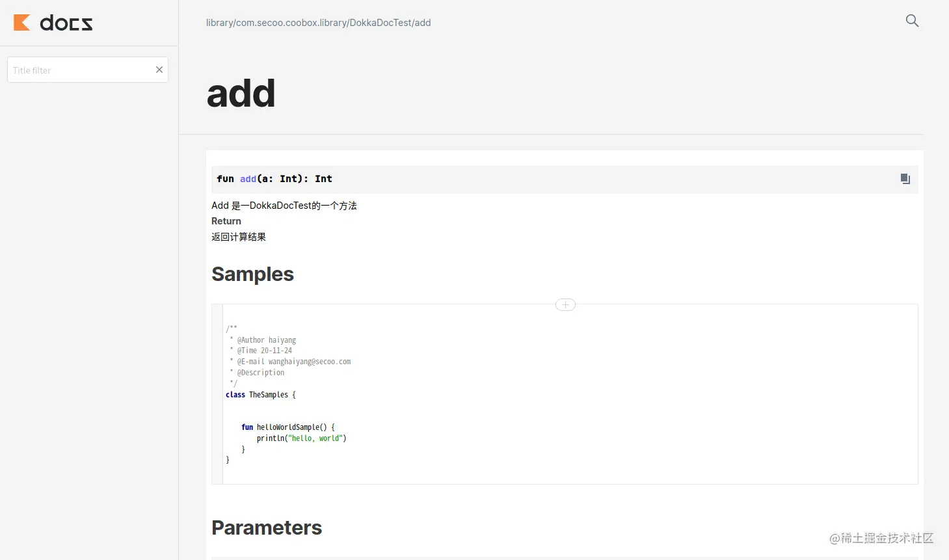The image size is (949, 560).
Task: Copy the fun add signature code
Action: [905, 179]
